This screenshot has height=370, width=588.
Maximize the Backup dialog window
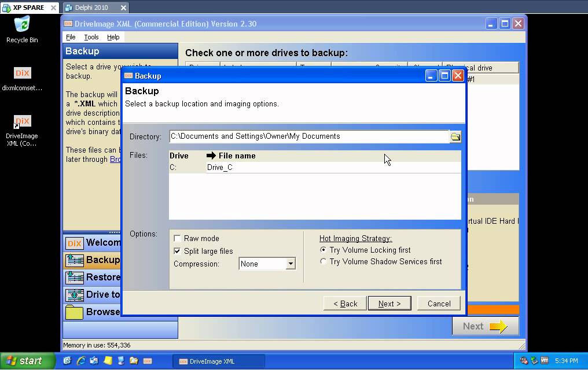pyautogui.click(x=444, y=76)
